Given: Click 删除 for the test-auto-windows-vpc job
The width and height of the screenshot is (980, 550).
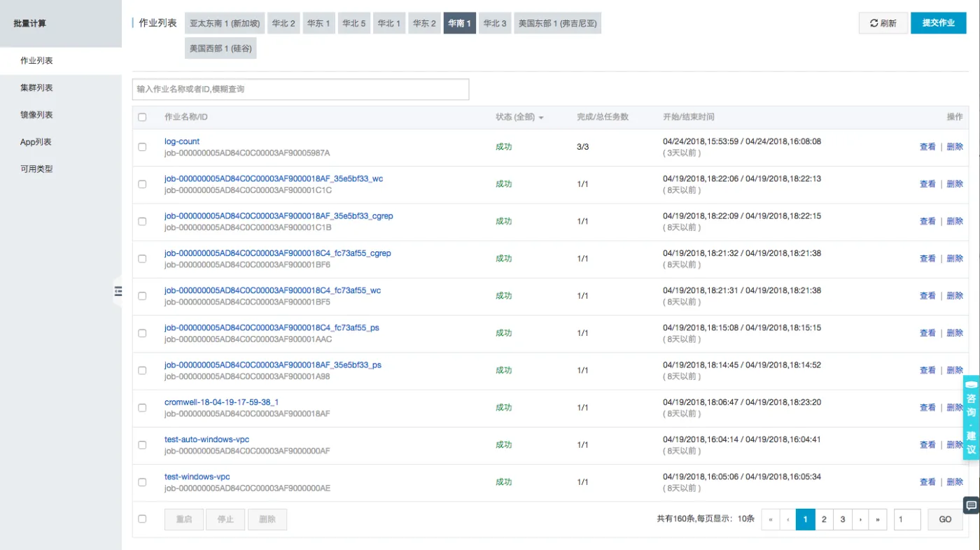Looking at the screenshot, I should click(x=955, y=445).
